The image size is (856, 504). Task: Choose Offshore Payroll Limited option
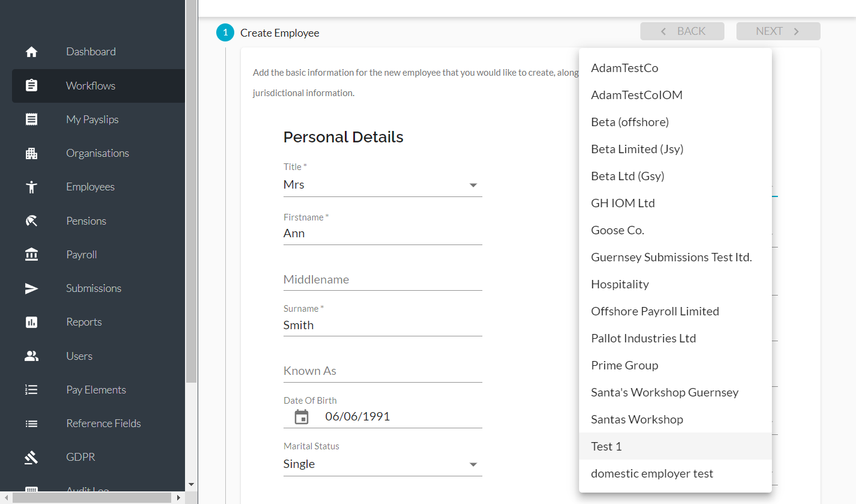point(675,311)
